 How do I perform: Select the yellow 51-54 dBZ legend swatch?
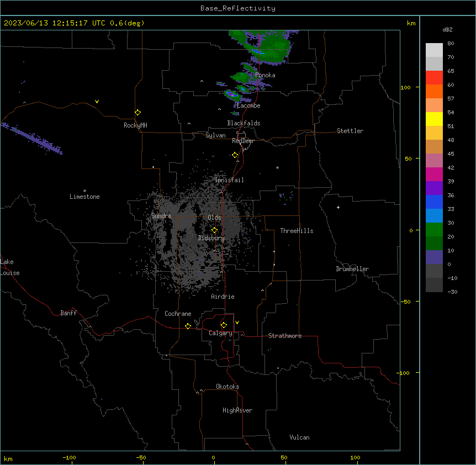pyautogui.click(x=434, y=119)
